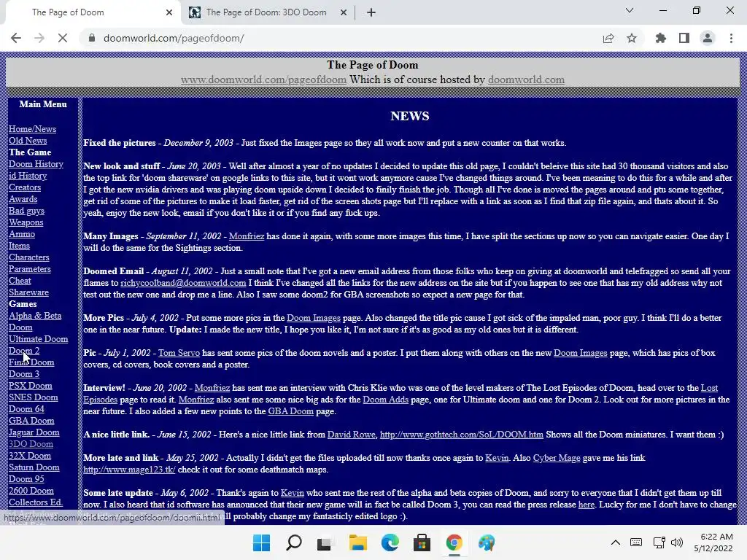The image size is (747, 560).
Task: Open the Doom 3 sidebar link
Action: (x=24, y=374)
